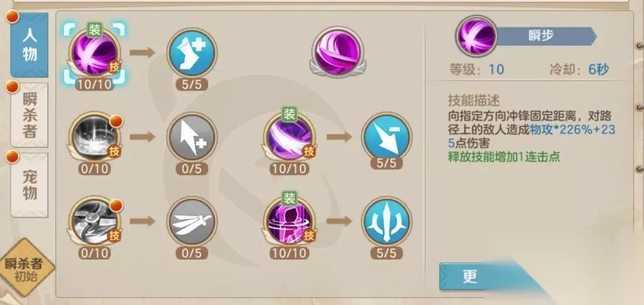
Task: Open the blue trident passive, 5/5
Action: (x=387, y=221)
